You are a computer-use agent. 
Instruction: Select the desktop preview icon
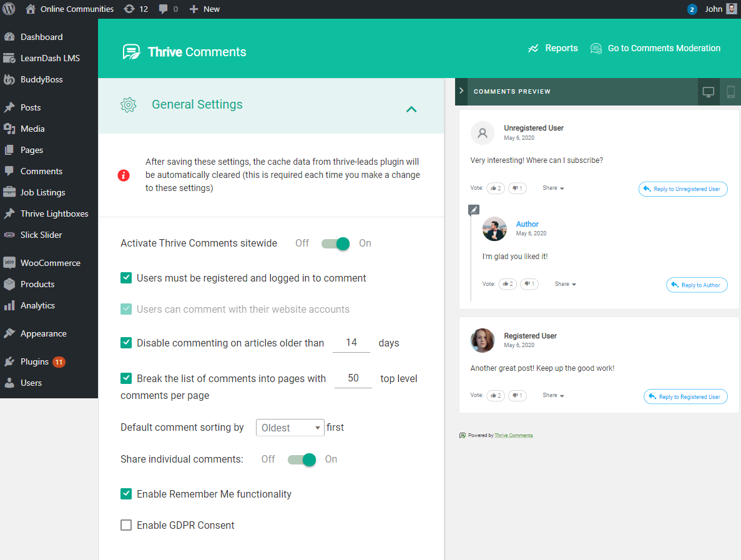[708, 91]
